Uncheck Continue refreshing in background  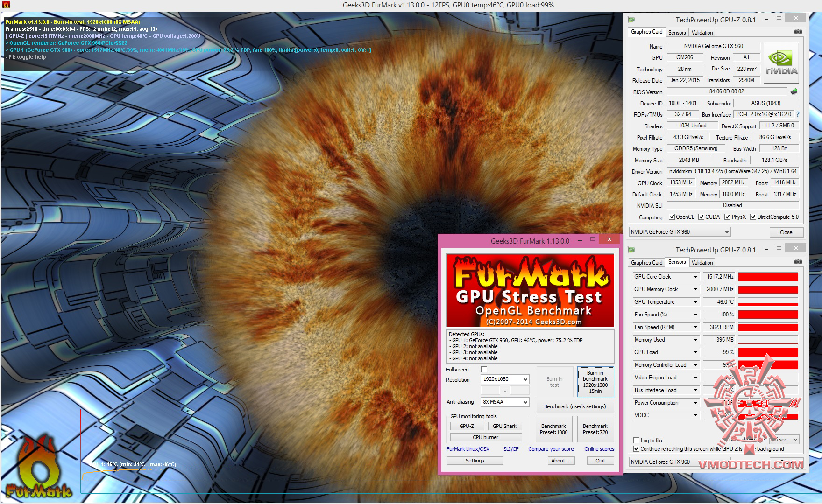click(x=636, y=449)
